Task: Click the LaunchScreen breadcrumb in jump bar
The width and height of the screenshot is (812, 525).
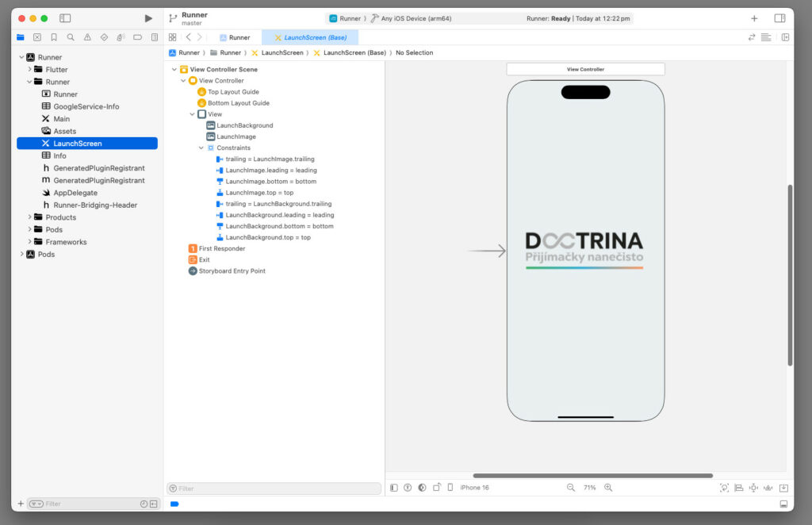Action: tap(278, 53)
